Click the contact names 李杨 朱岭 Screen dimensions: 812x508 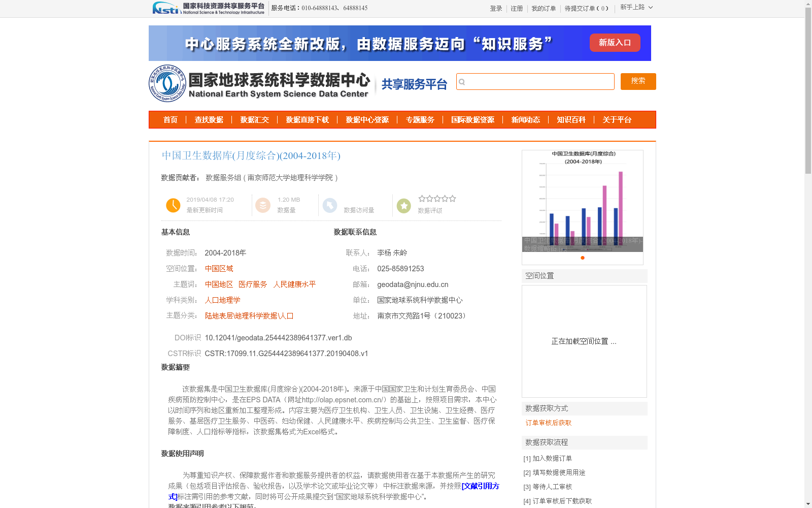(392, 253)
